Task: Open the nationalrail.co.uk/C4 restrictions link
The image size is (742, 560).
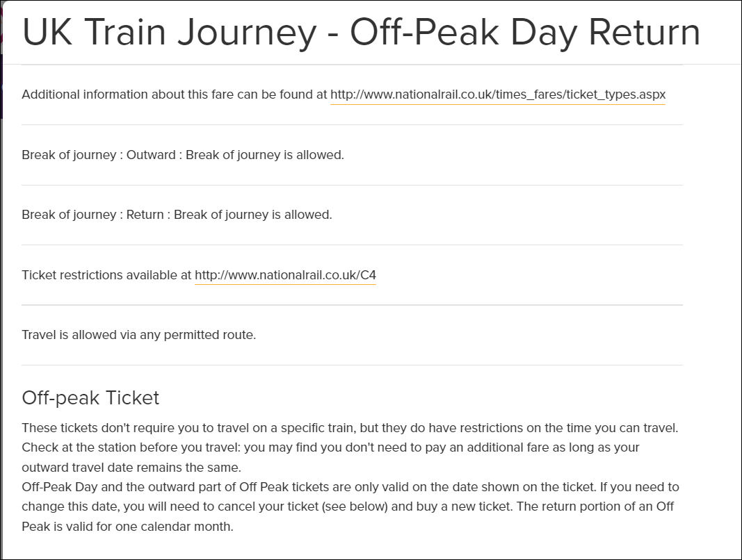Action: point(285,275)
